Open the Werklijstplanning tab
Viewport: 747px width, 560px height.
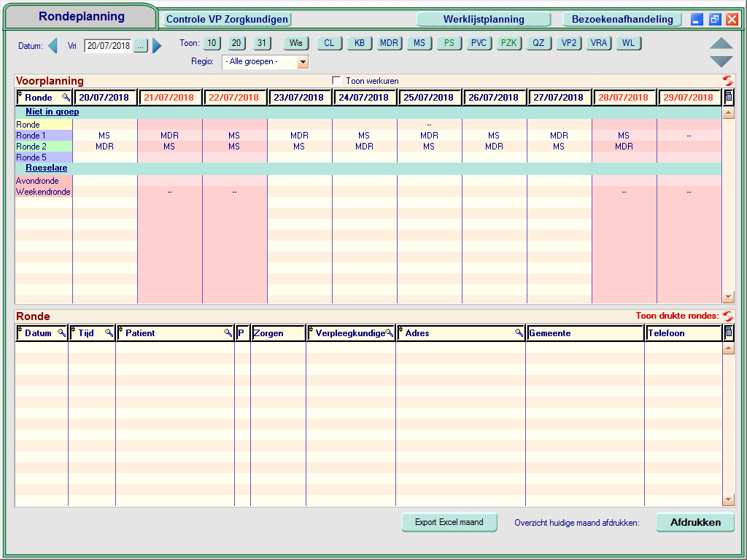click(483, 20)
